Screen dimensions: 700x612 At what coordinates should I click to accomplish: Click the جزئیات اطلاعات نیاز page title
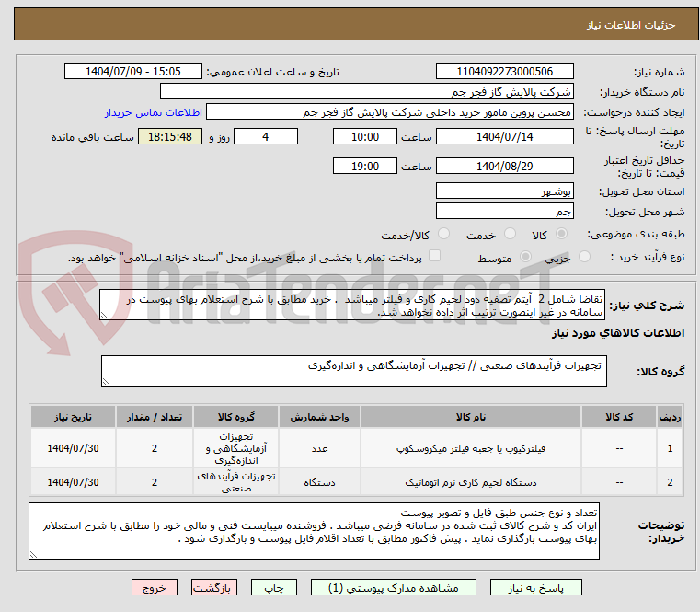(630, 25)
